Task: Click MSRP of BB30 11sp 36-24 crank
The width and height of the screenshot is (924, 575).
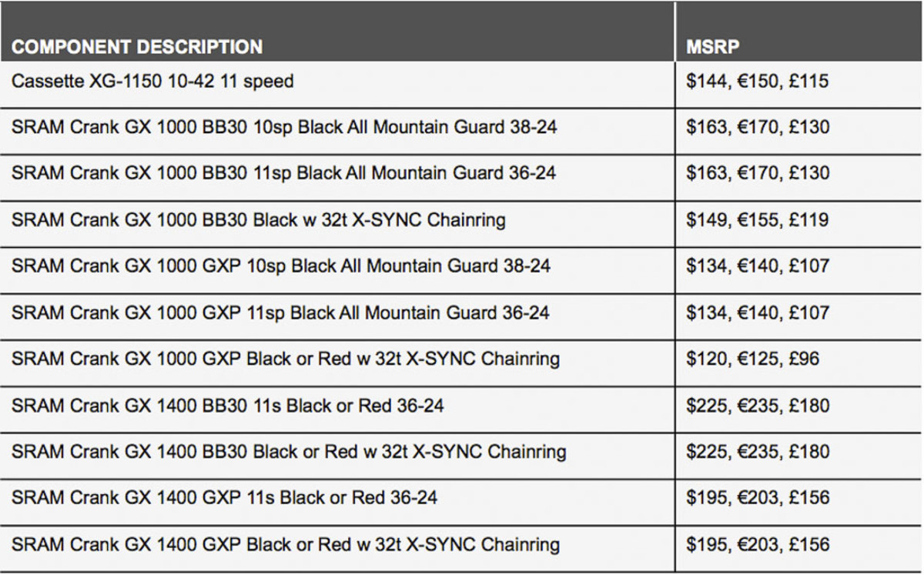Action: pyautogui.click(x=758, y=173)
